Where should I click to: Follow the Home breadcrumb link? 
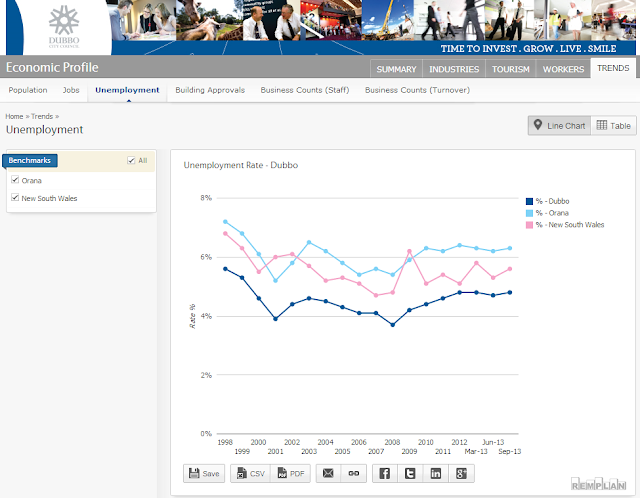(x=14, y=116)
